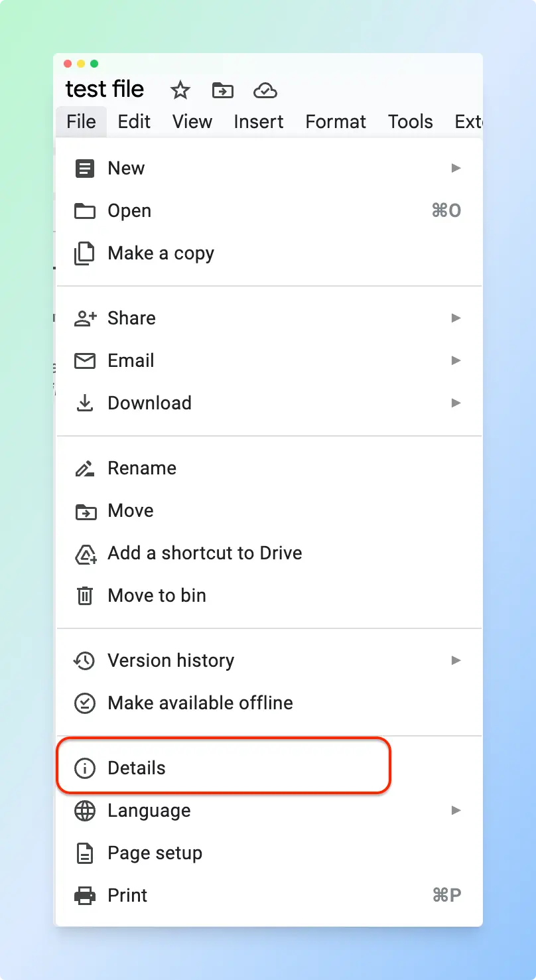Image resolution: width=536 pixels, height=980 pixels.
Task: Choose Rename in the menu
Action: click(x=269, y=468)
